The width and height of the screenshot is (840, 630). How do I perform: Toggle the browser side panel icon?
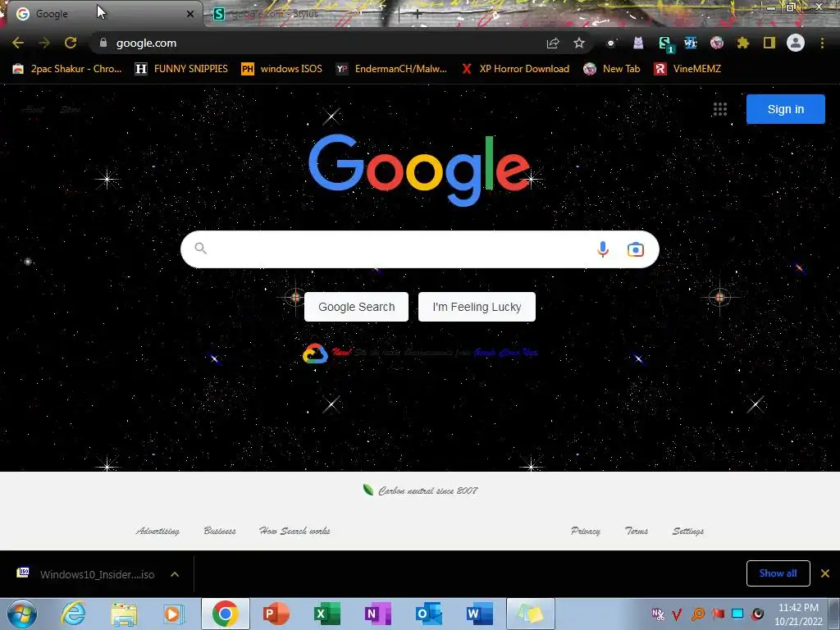tap(769, 43)
